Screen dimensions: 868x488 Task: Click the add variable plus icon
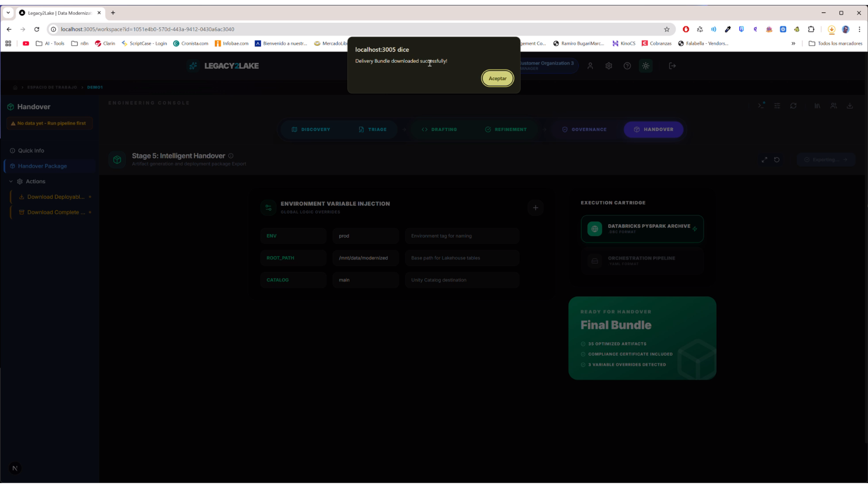click(x=535, y=208)
